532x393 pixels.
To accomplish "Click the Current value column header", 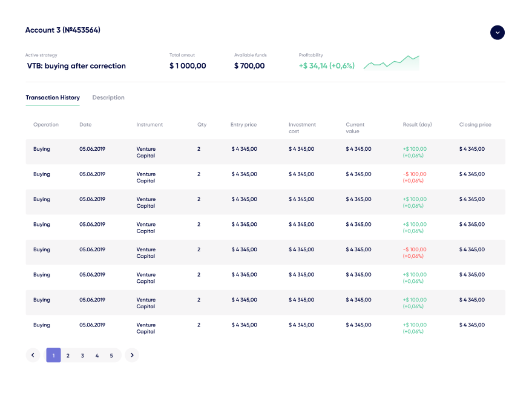I will coord(355,128).
